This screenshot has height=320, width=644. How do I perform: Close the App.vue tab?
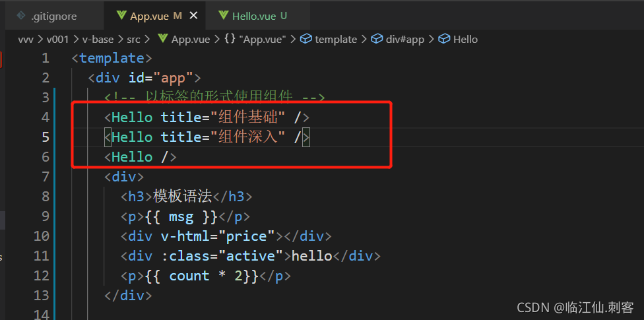coord(193,16)
